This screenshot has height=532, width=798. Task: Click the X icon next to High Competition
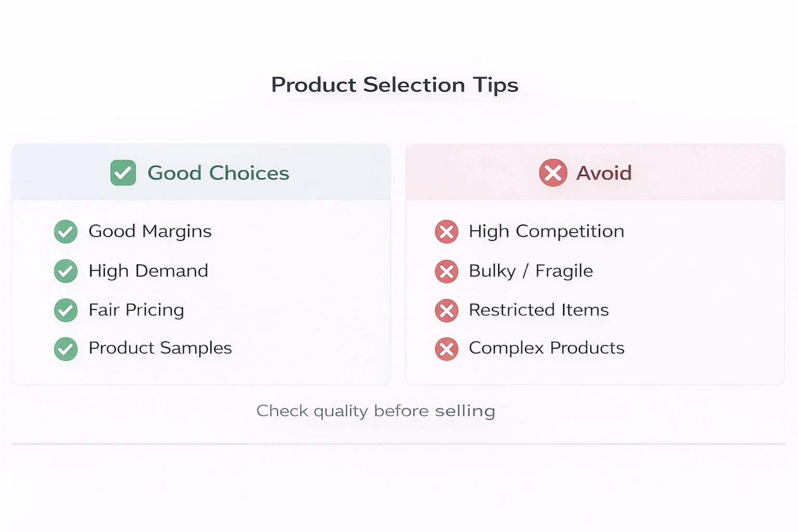(x=446, y=232)
